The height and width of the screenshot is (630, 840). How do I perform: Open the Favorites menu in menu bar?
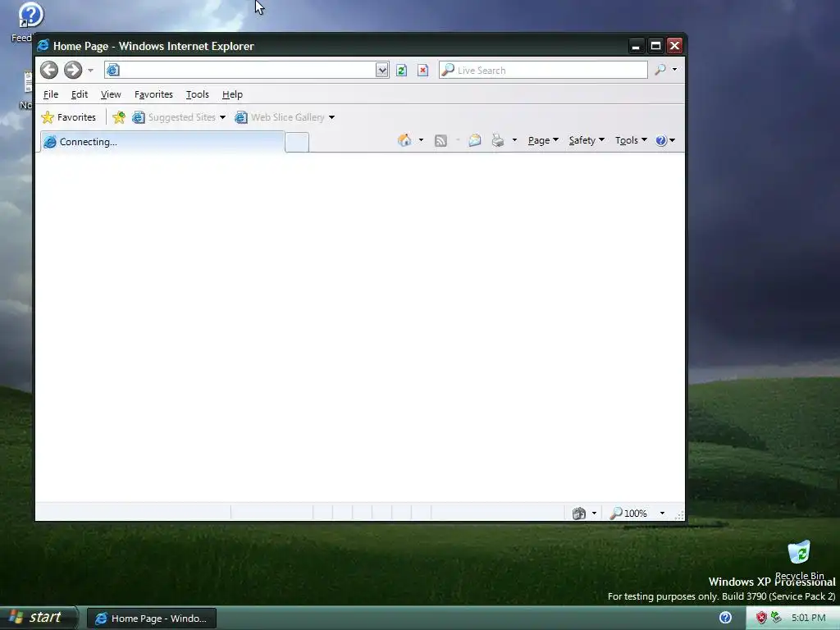tap(153, 94)
